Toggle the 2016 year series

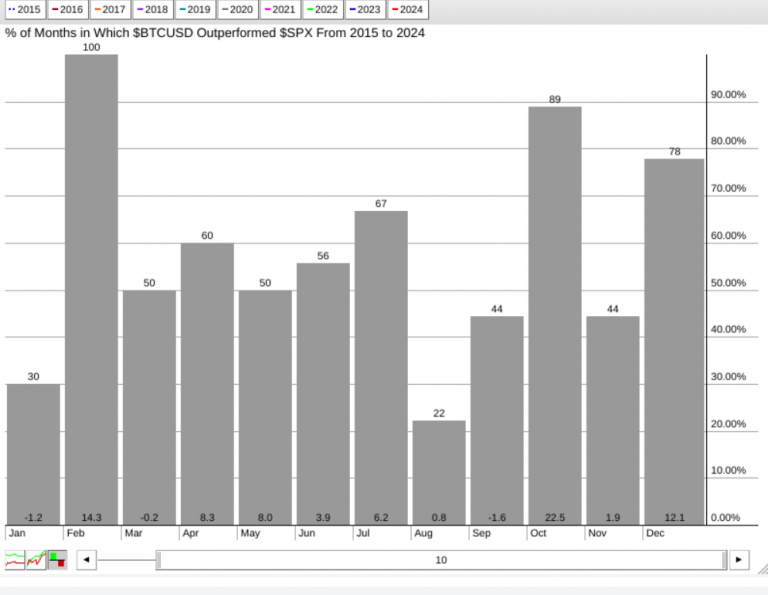tap(68, 10)
